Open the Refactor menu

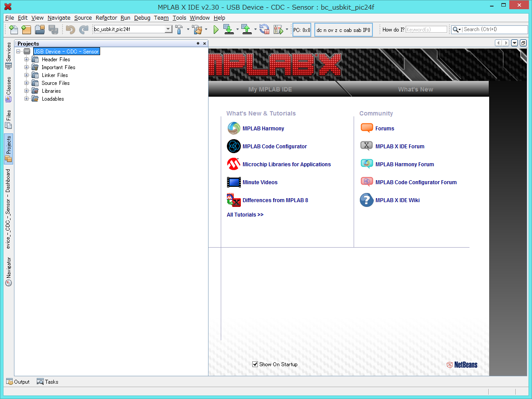pyautogui.click(x=106, y=18)
